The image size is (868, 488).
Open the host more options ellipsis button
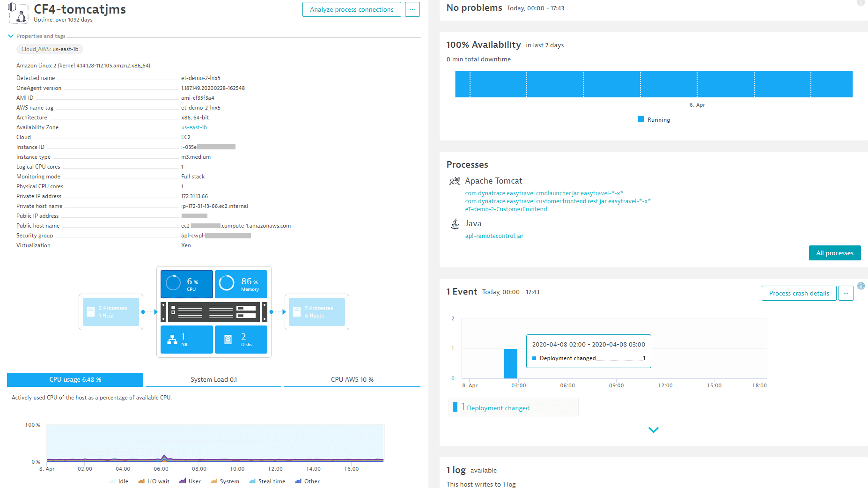412,9
